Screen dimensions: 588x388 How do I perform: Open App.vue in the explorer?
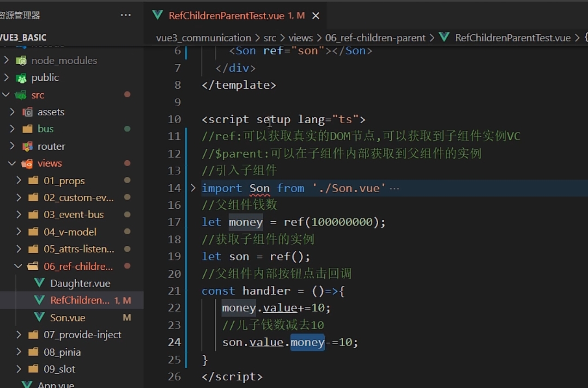[56, 385]
